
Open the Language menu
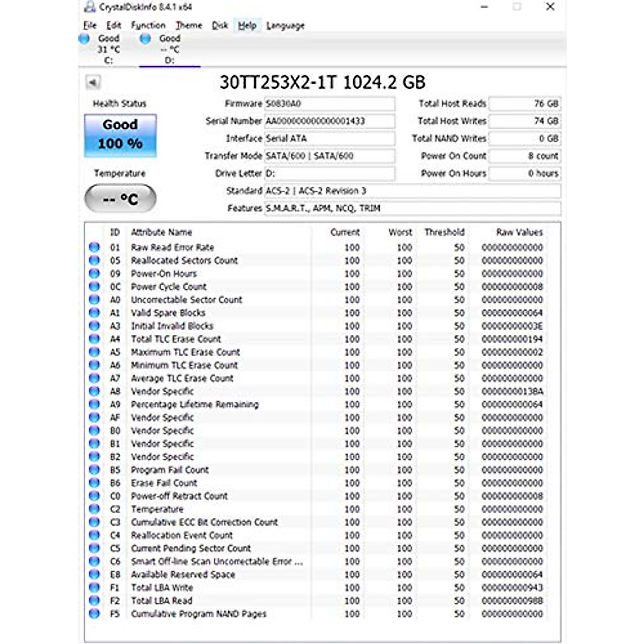coord(285,25)
